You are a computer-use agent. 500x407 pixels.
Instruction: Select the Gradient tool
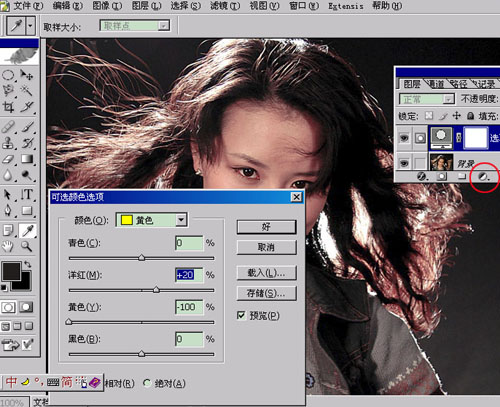pos(27,159)
